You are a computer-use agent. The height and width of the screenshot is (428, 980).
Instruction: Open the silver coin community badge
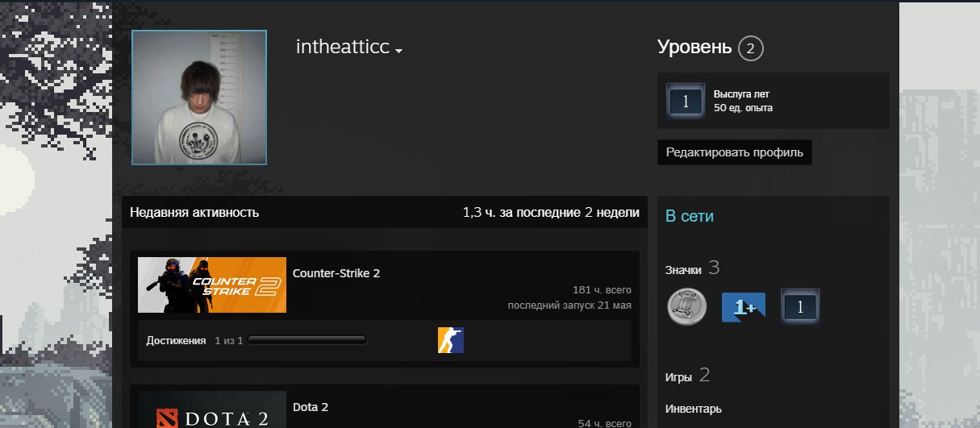pos(687,307)
